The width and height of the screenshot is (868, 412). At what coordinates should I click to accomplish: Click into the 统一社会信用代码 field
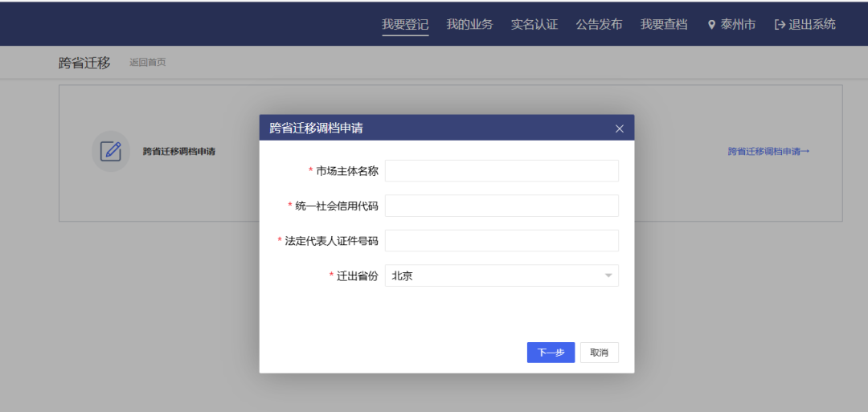point(502,206)
